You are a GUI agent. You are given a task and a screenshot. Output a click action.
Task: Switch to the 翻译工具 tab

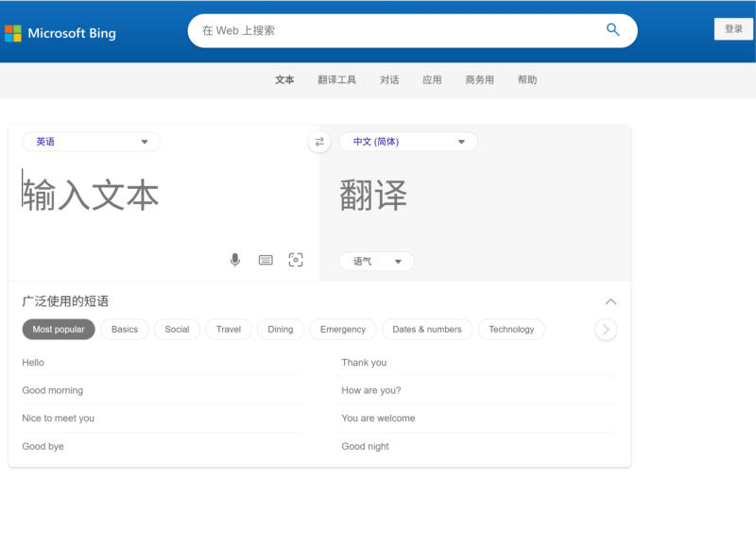click(x=336, y=79)
